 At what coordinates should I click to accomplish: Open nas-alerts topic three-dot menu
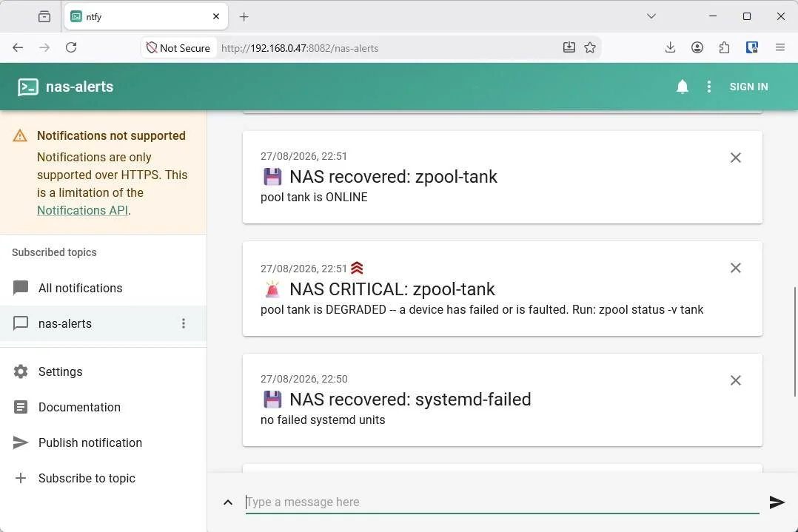(x=184, y=323)
